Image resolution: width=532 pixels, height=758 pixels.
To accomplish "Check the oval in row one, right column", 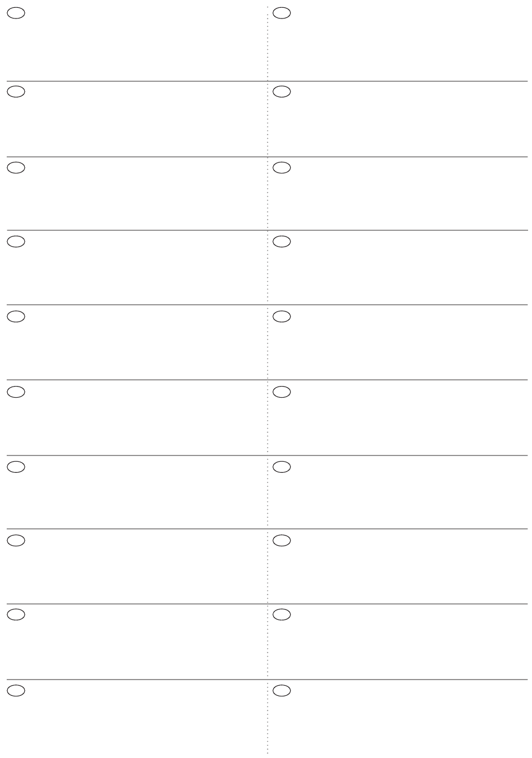I will tap(282, 13).
